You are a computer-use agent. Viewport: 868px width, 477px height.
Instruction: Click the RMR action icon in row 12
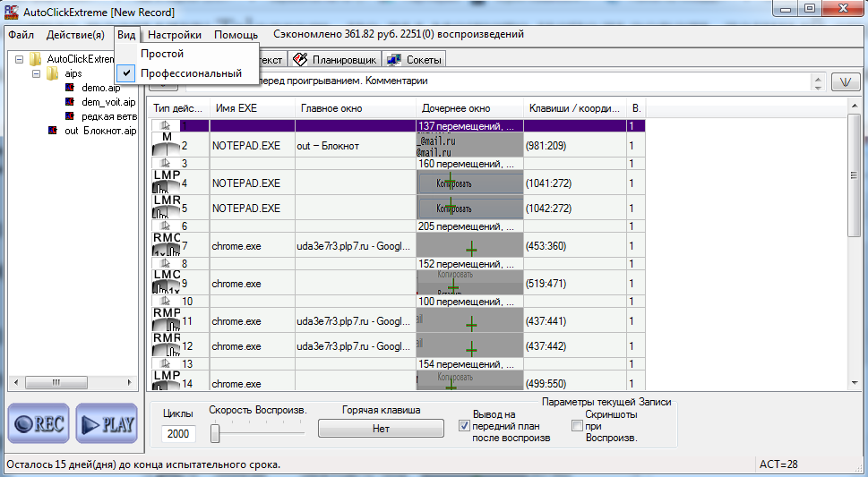[x=167, y=345]
